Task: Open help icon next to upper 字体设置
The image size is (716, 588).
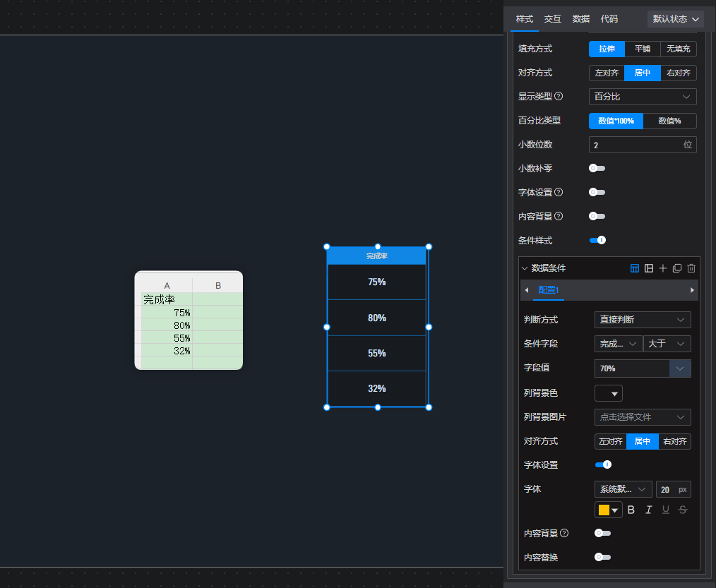Action: tap(559, 192)
